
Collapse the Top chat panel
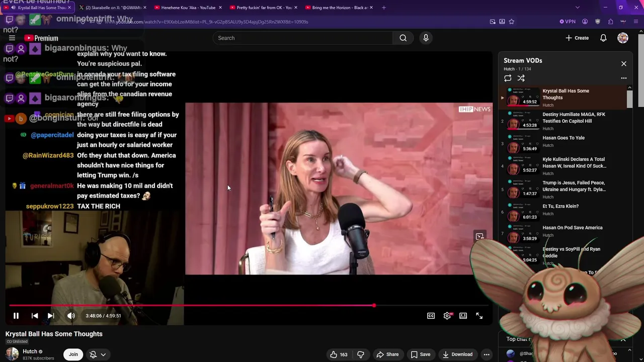[623, 339]
